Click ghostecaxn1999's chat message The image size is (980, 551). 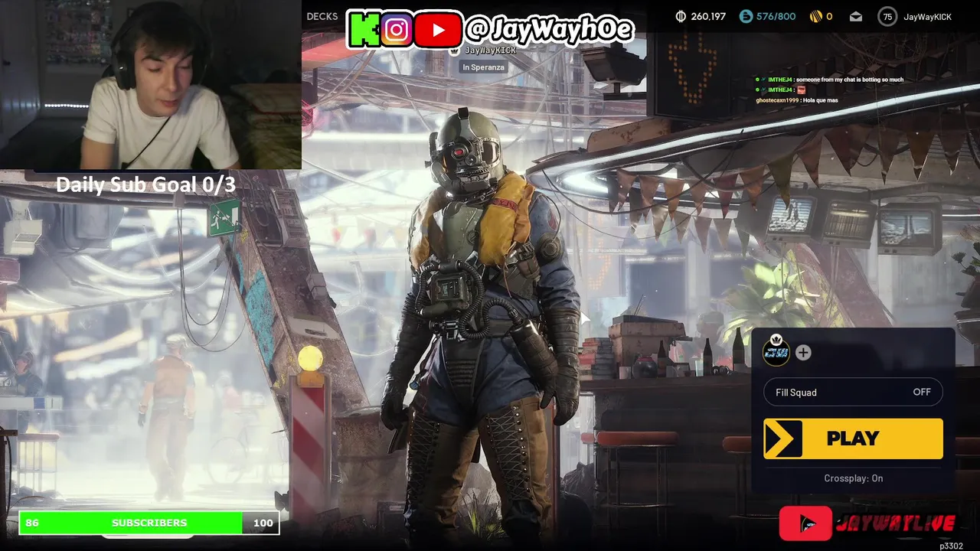coord(797,100)
